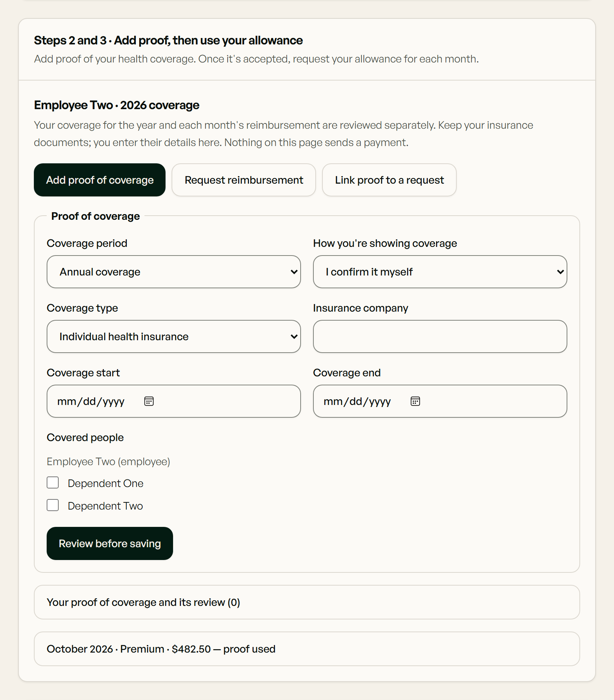Open the Coverage period dropdown
Screen dimensions: 614x700
coord(174,272)
